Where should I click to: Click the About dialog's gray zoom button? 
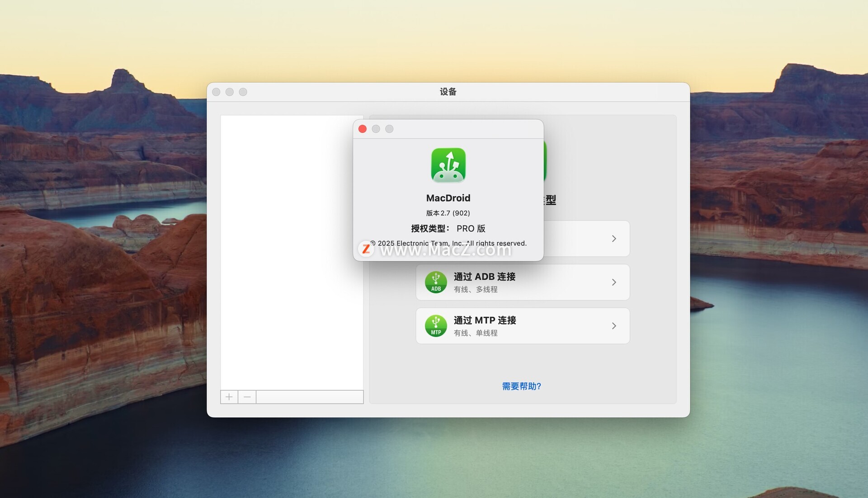[x=389, y=129]
